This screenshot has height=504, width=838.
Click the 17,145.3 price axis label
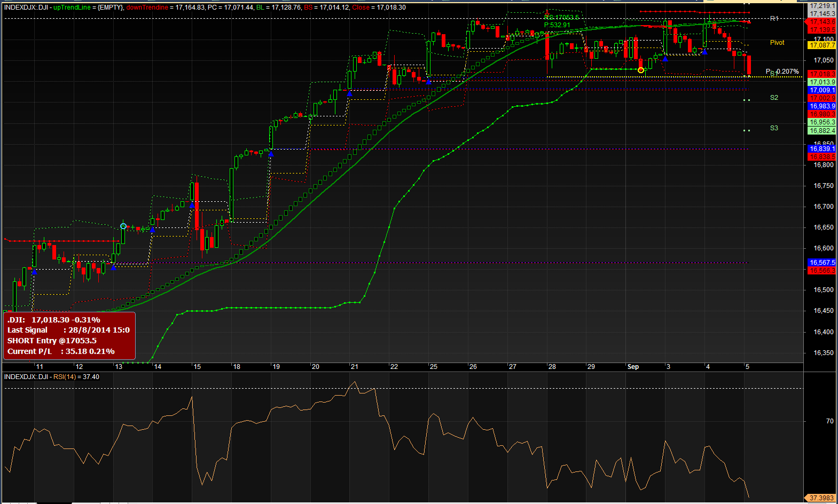click(x=823, y=14)
